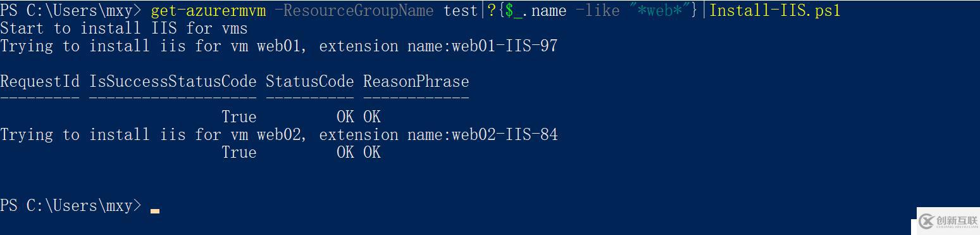Click the Install-IIS.ps1 script name

click(x=774, y=11)
